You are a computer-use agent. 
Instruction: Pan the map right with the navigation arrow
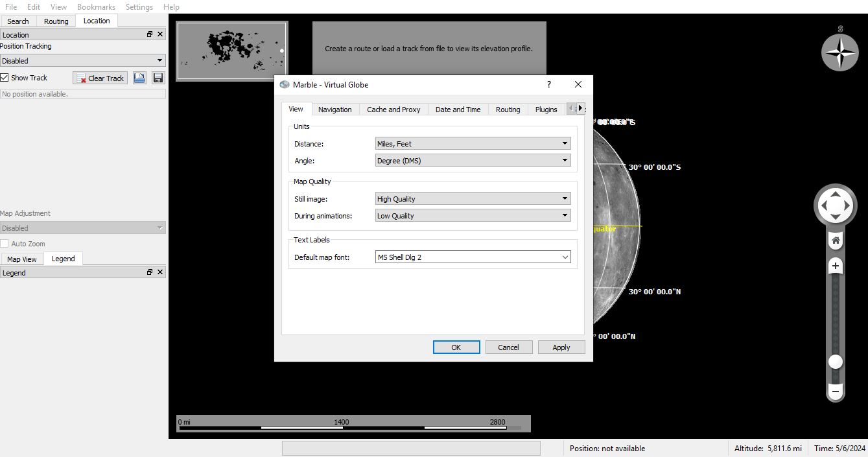tap(848, 206)
